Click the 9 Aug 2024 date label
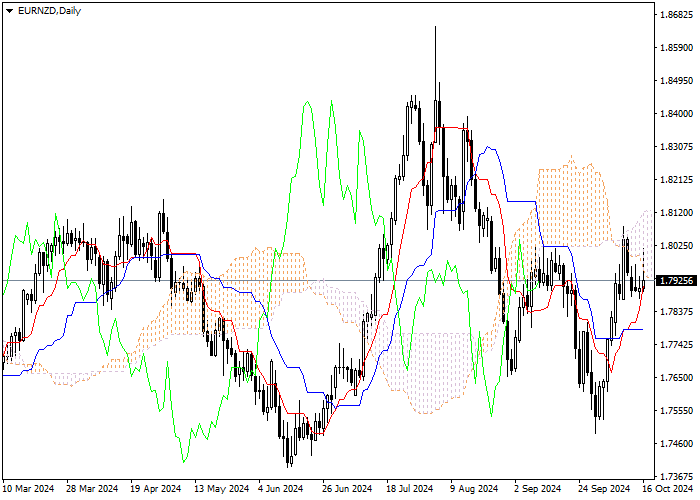This screenshot has height=500, width=700. pyautogui.click(x=474, y=489)
